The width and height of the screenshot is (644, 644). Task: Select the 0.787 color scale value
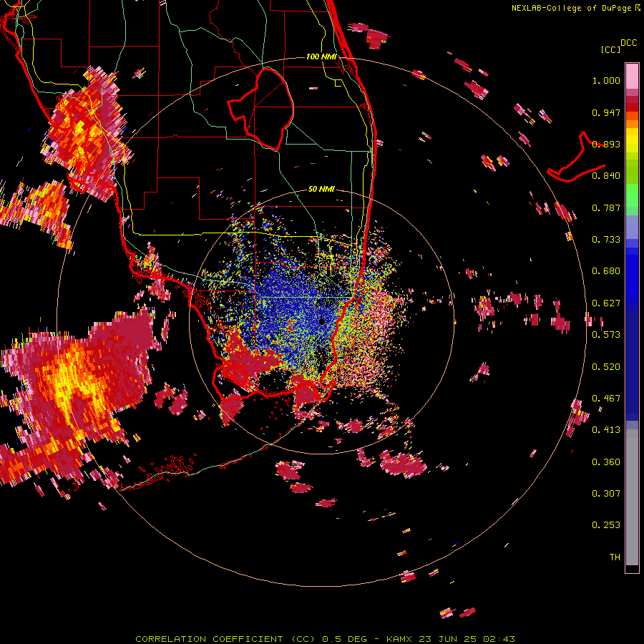(606, 208)
